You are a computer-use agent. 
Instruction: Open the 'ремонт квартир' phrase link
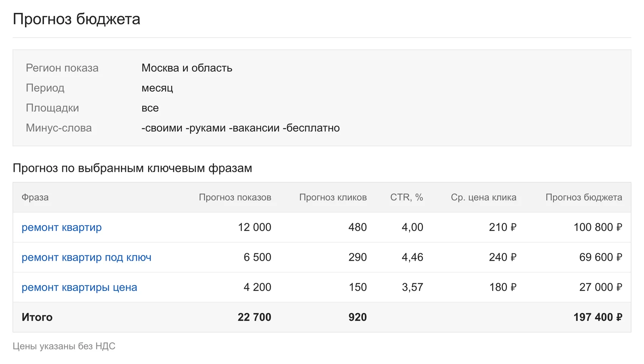coord(62,227)
